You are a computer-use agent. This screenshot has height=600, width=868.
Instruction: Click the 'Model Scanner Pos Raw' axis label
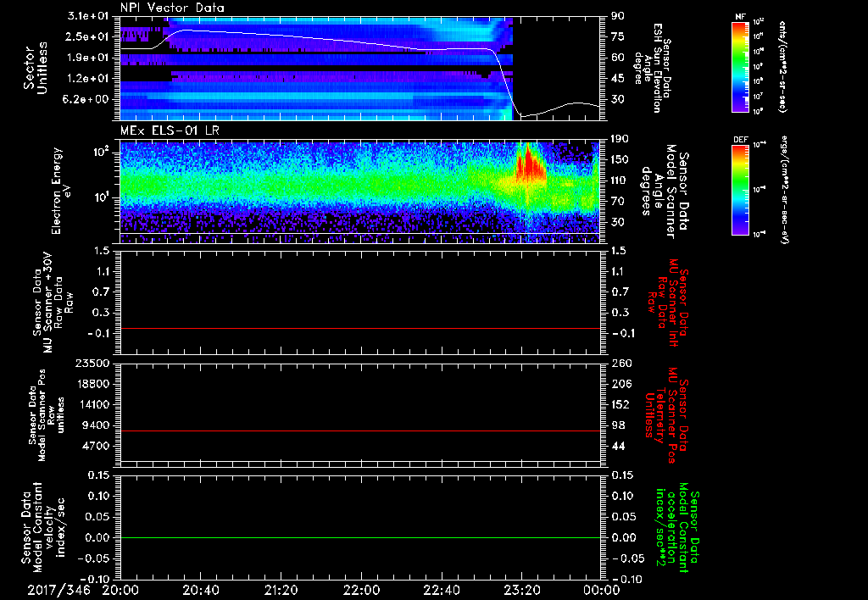click(x=46, y=415)
